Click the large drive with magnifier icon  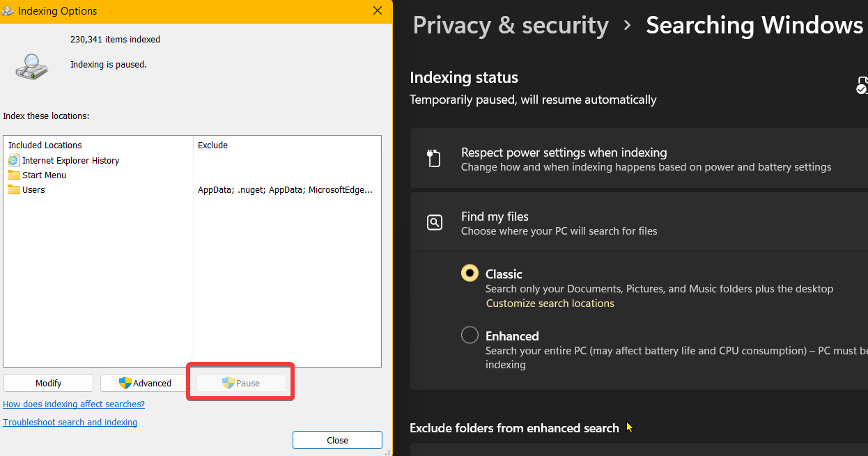tap(32, 67)
